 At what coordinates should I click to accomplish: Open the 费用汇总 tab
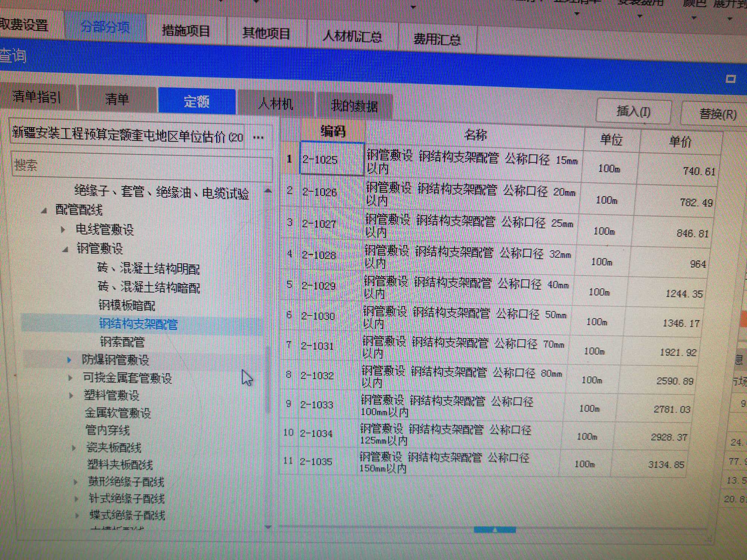click(437, 40)
